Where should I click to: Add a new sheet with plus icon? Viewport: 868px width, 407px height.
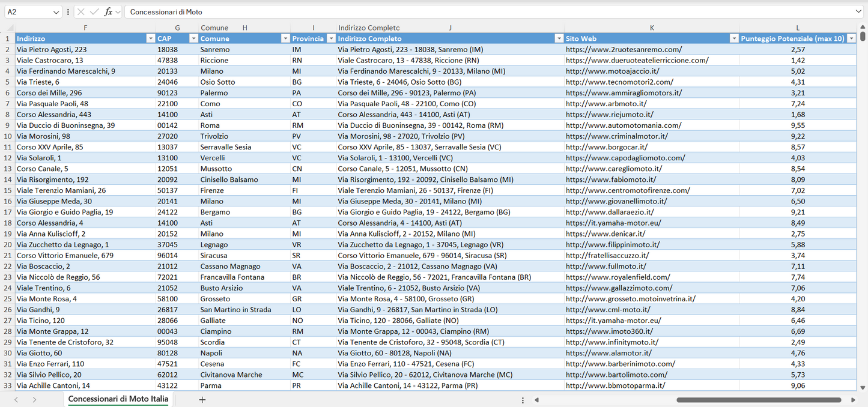pyautogui.click(x=202, y=400)
